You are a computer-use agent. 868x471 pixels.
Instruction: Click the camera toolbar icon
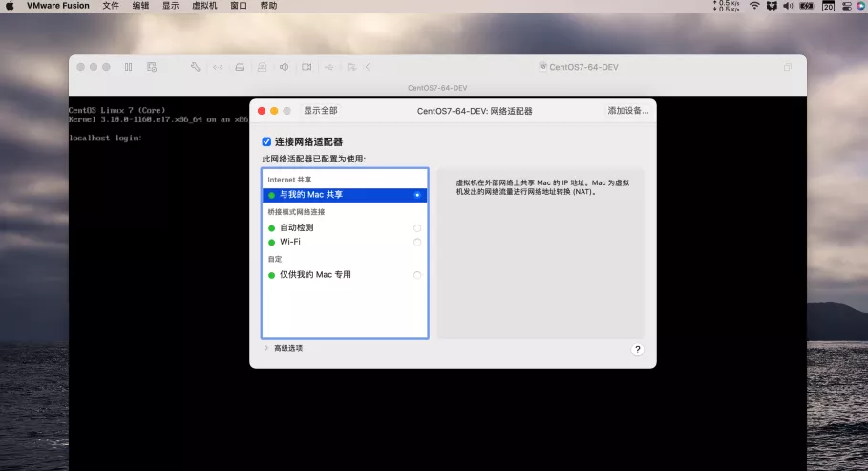pyautogui.click(x=307, y=67)
